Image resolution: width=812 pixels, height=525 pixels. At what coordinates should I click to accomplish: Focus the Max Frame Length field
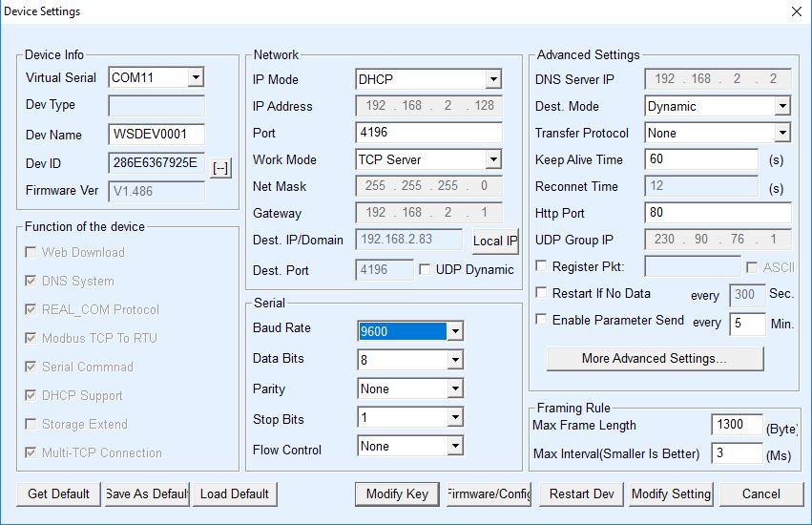(737, 425)
